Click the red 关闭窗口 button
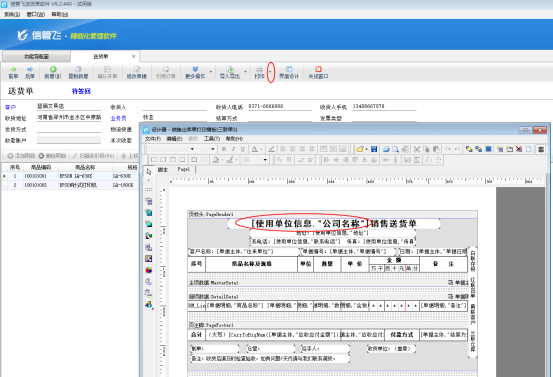The height and width of the screenshot is (377, 553). tap(318, 72)
